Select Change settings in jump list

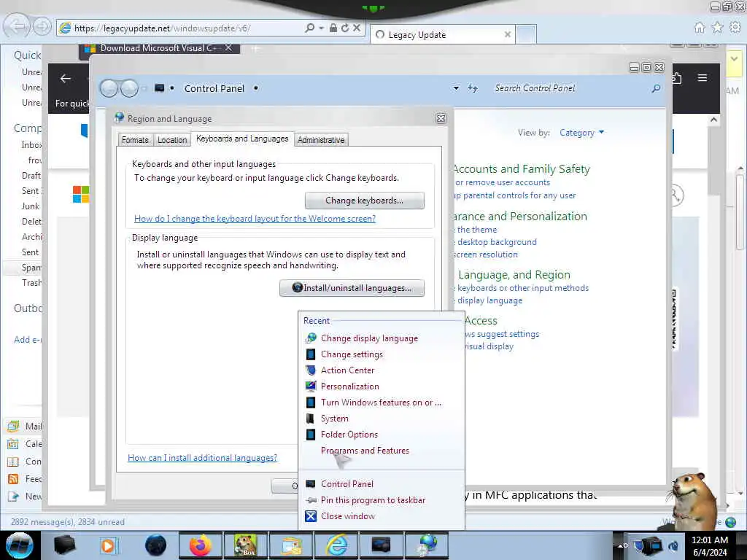352,354
